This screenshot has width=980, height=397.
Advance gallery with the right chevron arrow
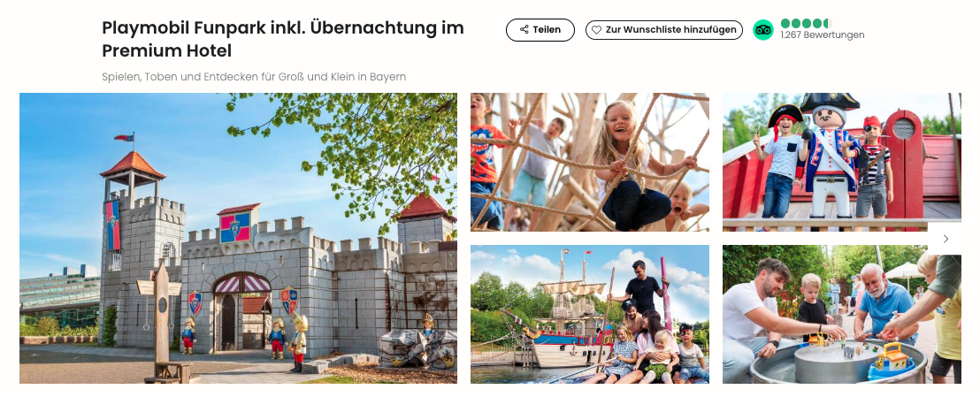[946, 239]
